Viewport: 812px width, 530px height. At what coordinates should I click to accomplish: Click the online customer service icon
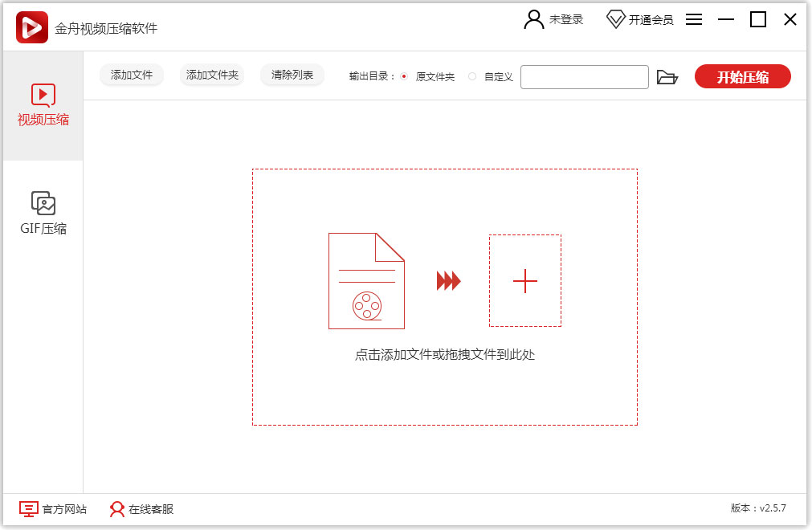pos(117,509)
